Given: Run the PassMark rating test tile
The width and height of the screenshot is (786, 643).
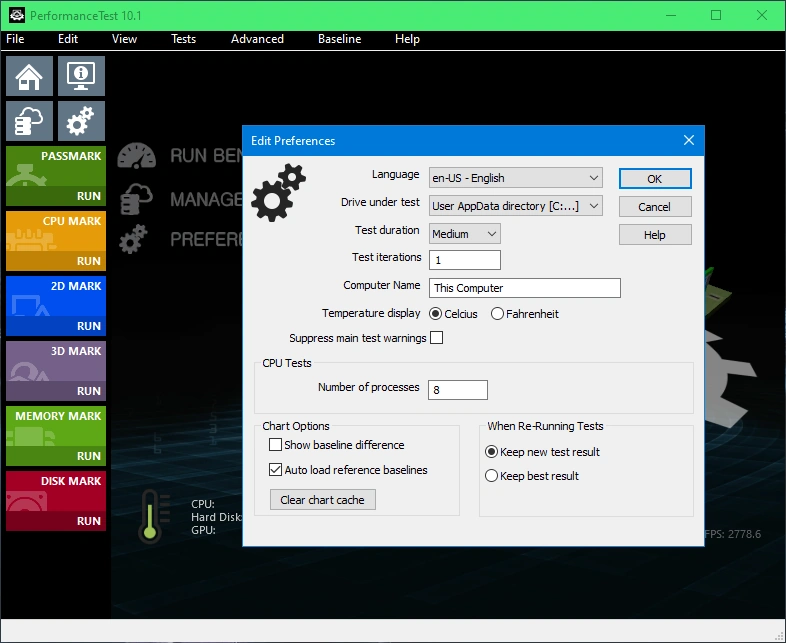Looking at the screenshot, I should 56,176.
